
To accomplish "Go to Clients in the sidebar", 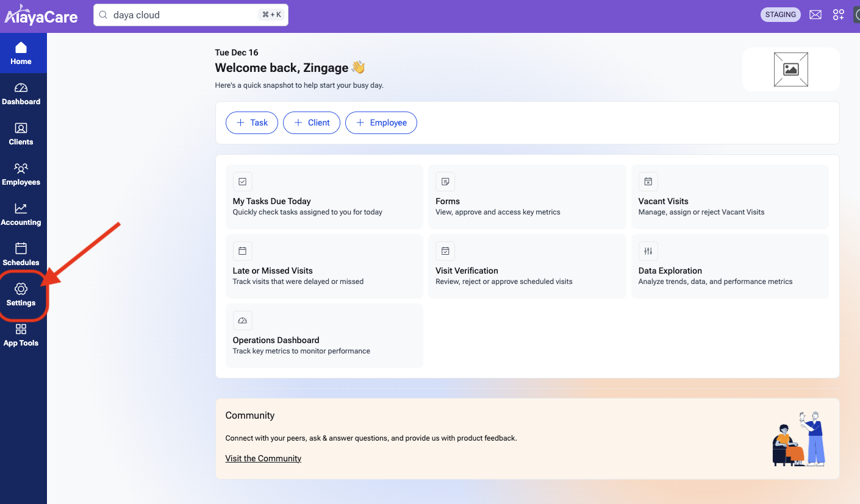I will pyautogui.click(x=21, y=133).
